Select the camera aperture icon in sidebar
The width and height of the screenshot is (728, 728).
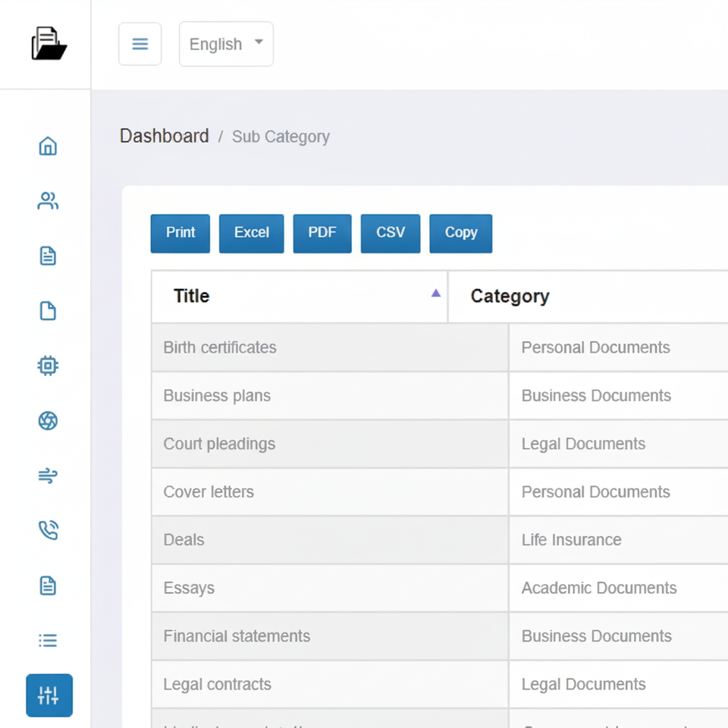point(48,421)
